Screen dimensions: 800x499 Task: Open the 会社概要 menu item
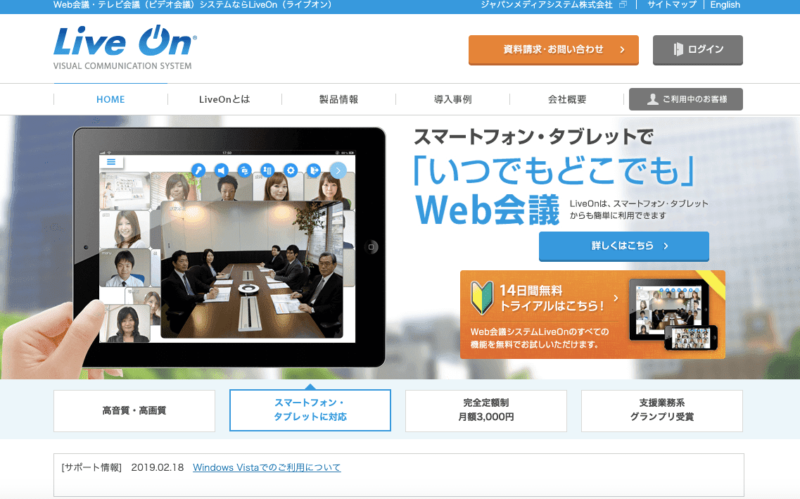coord(567,99)
